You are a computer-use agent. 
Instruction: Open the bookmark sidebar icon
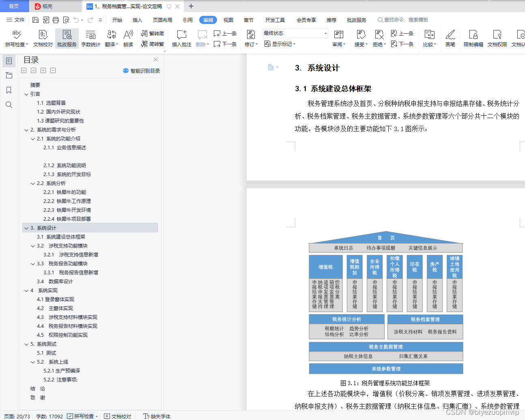9,90
